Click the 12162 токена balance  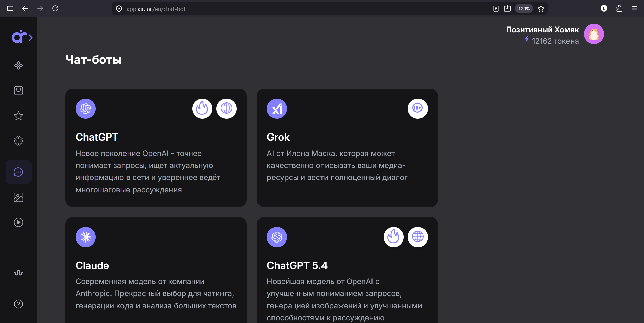coord(555,41)
